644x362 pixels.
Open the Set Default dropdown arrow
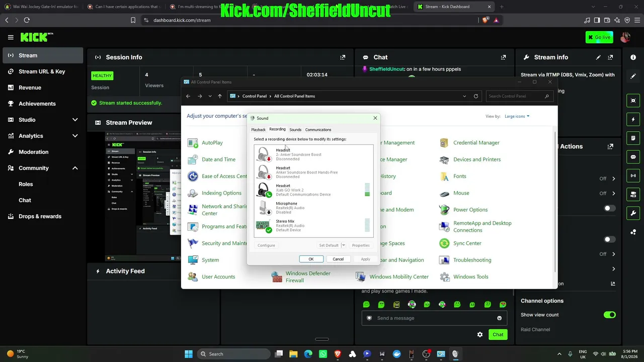tap(344, 245)
